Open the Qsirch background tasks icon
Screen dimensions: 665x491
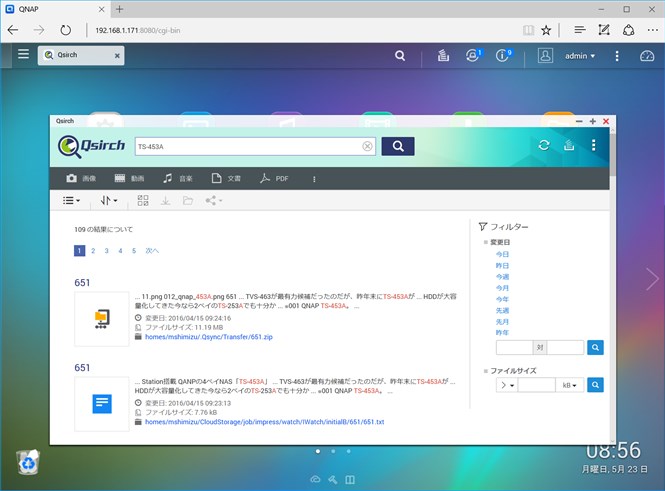click(569, 145)
